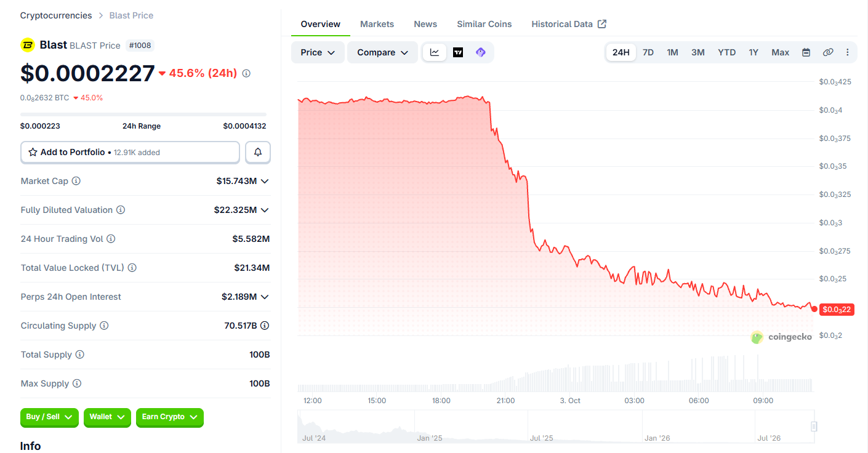Click the $2.189M open interest value
This screenshot has width=868, height=453.
(239, 297)
